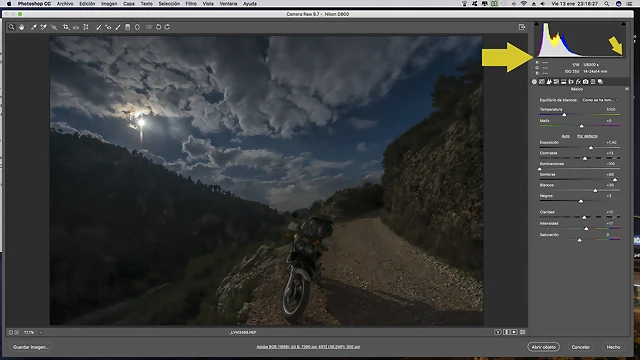The width and height of the screenshot is (640, 360).
Task: Open Camera Raw preferences list icon
Action: coord(149,27)
